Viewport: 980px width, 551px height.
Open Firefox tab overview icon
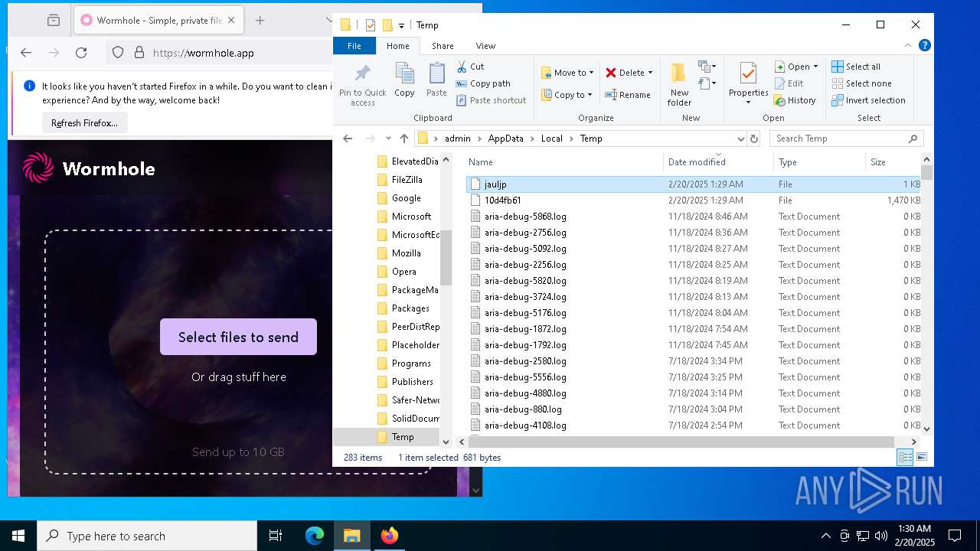click(53, 21)
